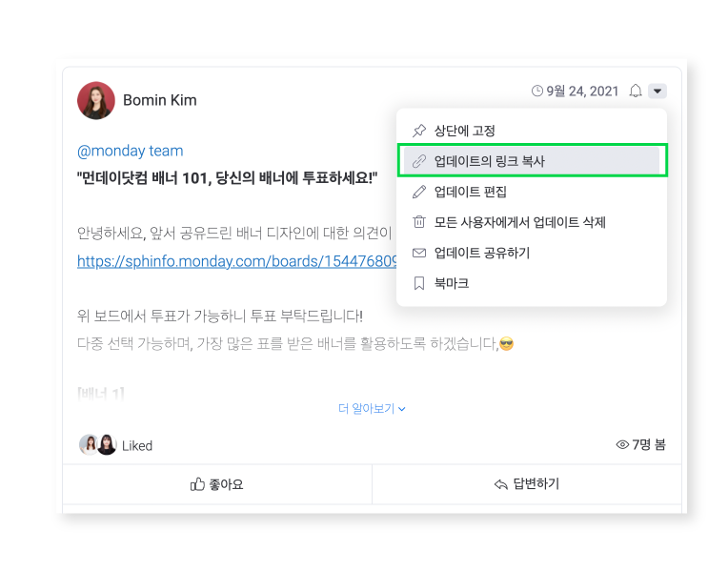Click the bookmark ribbon icon
The width and height of the screenshot is (728, 572).
(418, 283)
